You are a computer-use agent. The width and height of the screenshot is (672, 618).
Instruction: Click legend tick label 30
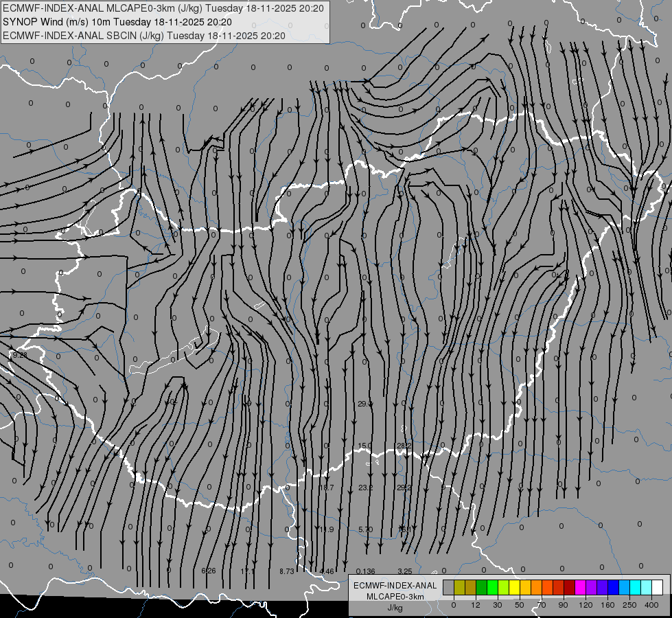click(x=498, y=605)
